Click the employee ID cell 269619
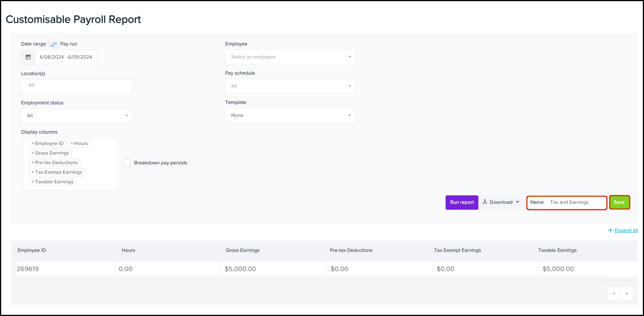The image size is (644, 316). [65, 269]
